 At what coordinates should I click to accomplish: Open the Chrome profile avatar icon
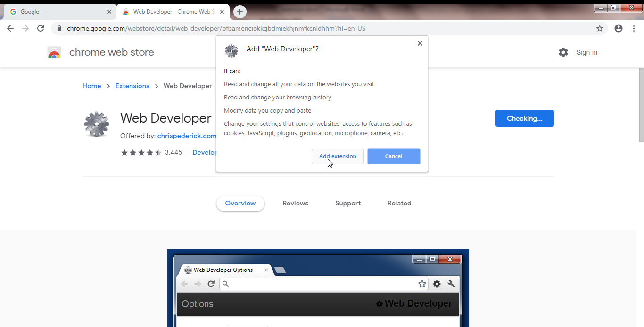[x=619, y=28]
